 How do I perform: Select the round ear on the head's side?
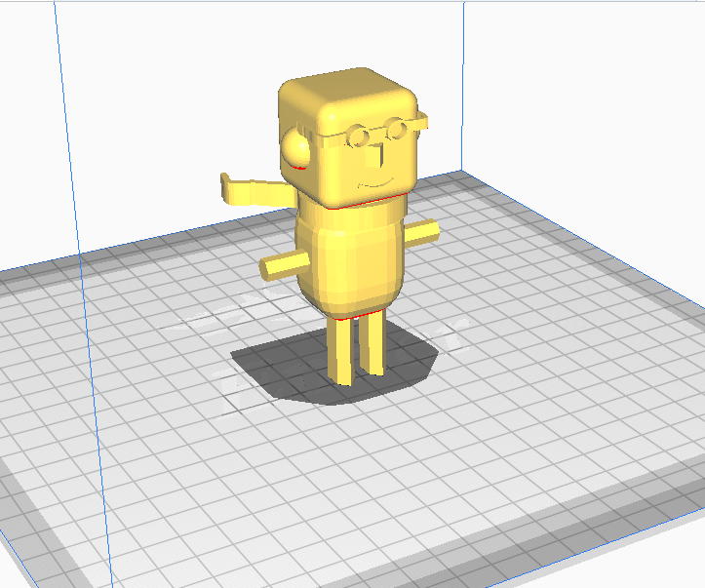[x=297, y=148]
